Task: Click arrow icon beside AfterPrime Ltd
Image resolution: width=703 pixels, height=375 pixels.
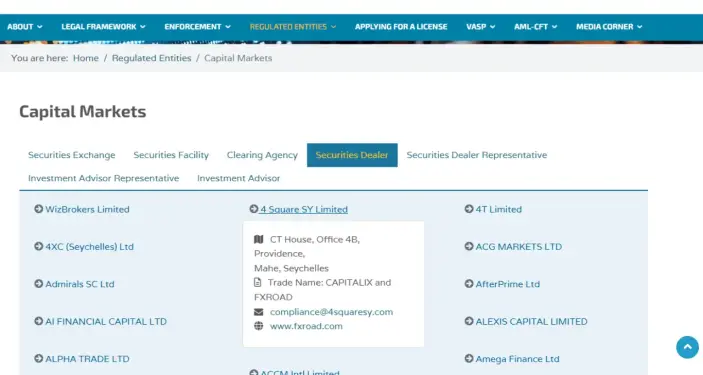Action: tap(469, 284)
